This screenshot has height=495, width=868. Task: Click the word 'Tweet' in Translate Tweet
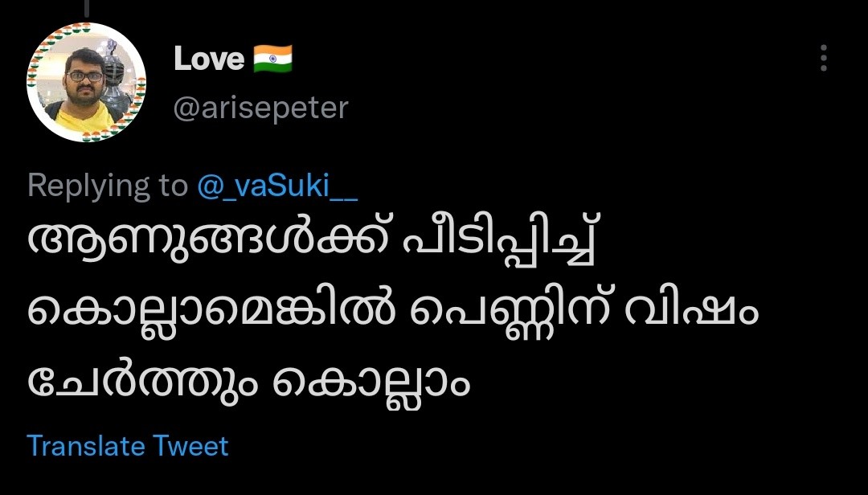click(x=191, y=446)
